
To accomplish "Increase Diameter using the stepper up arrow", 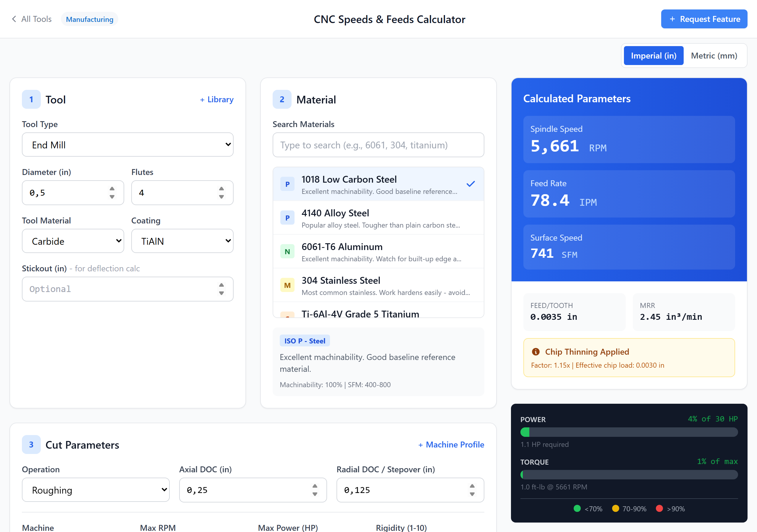I will pos(112,189).
